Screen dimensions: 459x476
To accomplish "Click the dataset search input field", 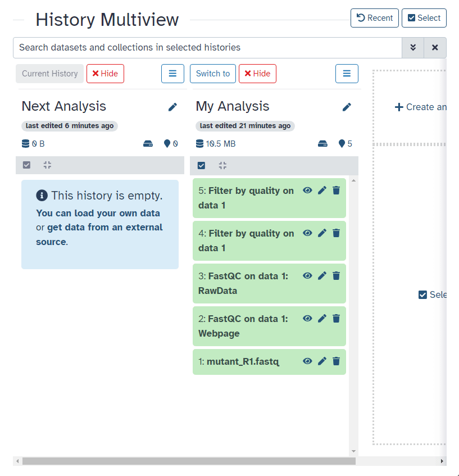I will (208, 48).
